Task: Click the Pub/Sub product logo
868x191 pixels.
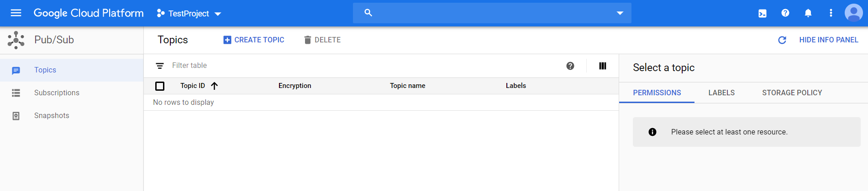Action: coord(16,40)
